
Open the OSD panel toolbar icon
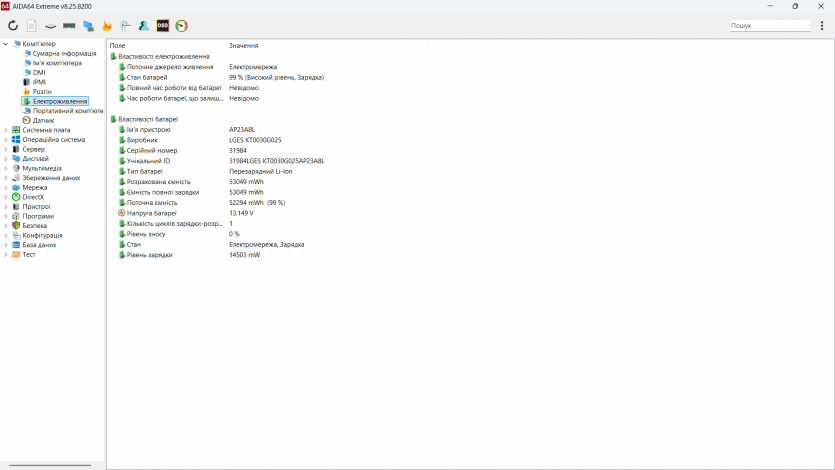point(163,26)
